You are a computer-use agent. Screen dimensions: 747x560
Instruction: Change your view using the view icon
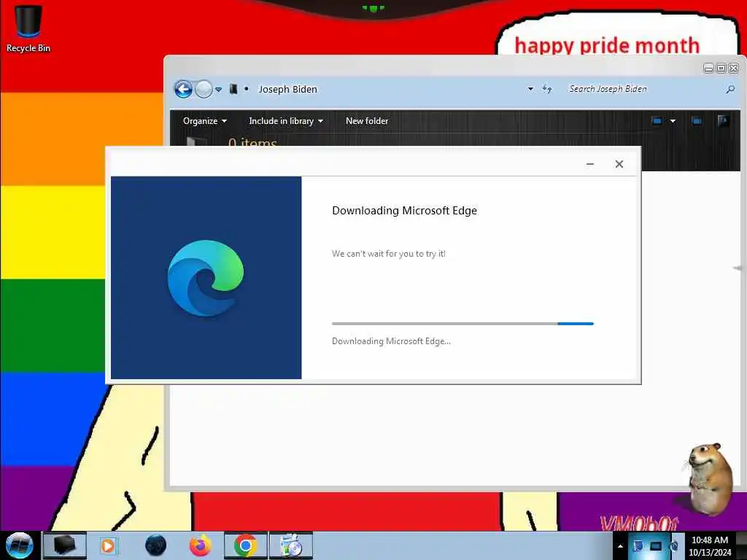pyautogui.click(x=657, y=121)
